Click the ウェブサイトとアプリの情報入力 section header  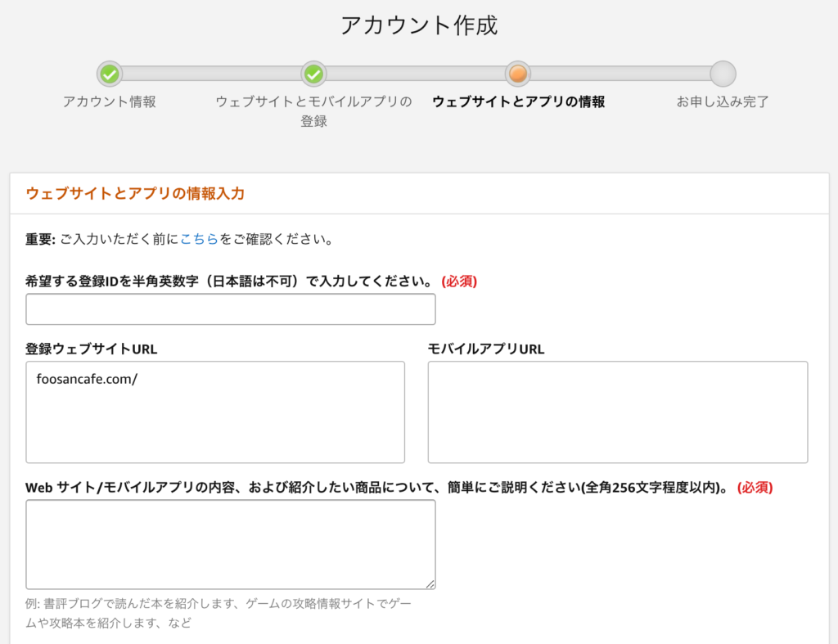[135, 194]
